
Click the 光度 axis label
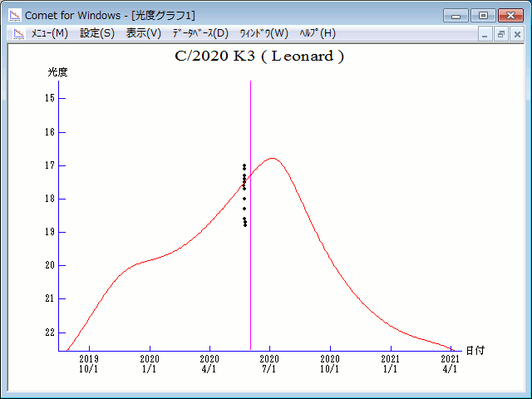[x=57, y=72]
